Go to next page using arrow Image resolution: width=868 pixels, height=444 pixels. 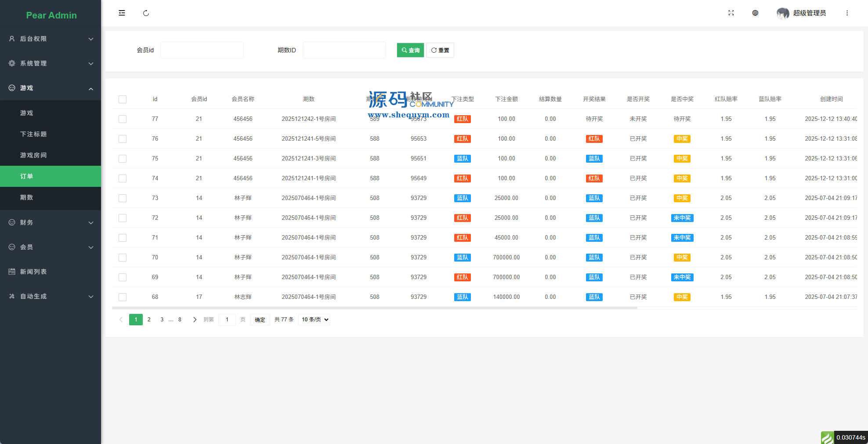coord(195,320)
